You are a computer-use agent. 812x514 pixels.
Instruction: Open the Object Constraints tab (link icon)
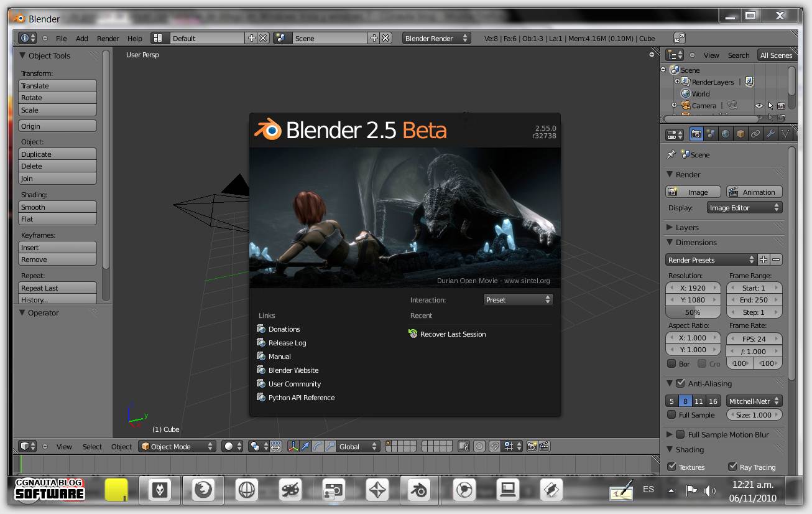tap(754, 134)
